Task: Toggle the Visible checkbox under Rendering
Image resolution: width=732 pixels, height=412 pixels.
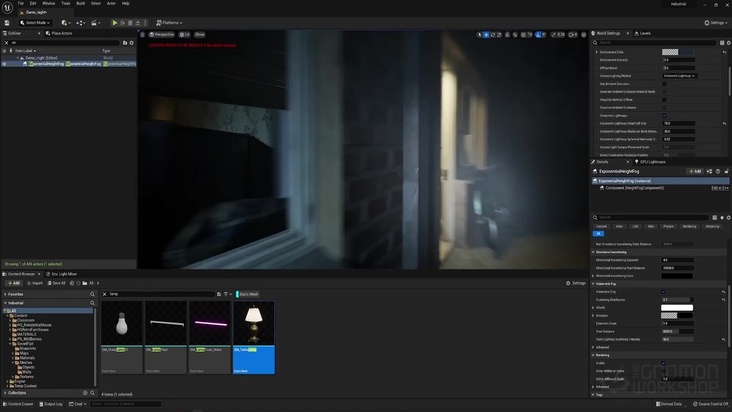Action: [663, 363]
